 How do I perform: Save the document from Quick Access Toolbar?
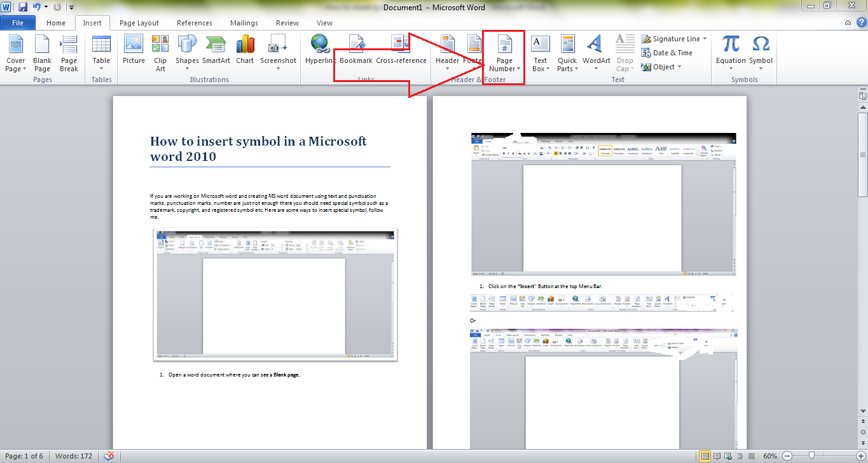23,7
